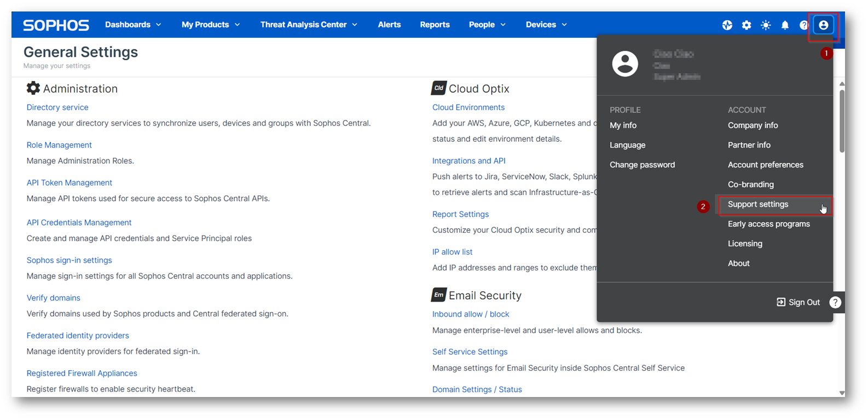Expand the Dashboards dropdown

click(x=133, y=25)
